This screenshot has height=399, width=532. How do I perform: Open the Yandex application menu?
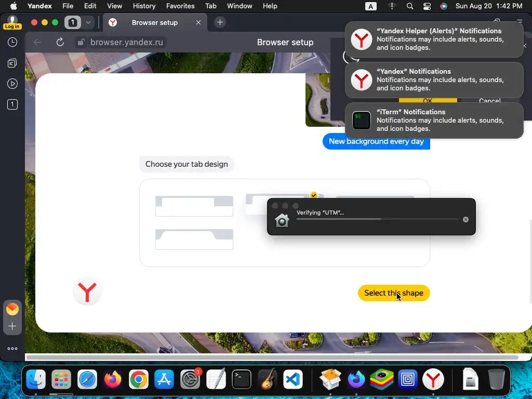(x=39, y=6)
